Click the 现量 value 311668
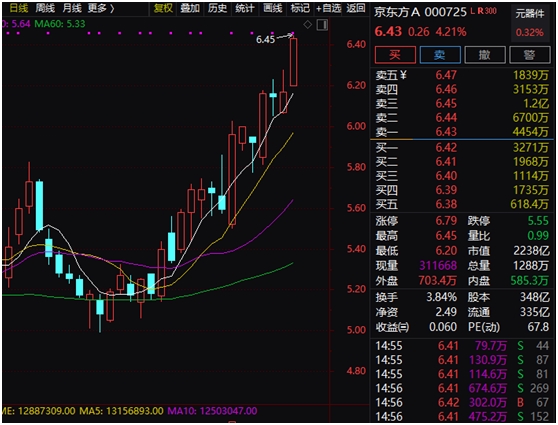 [x=438, y=266]
